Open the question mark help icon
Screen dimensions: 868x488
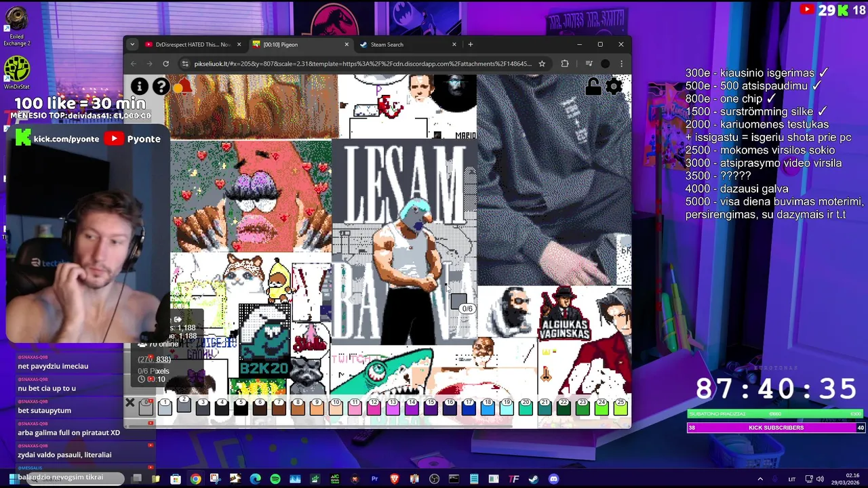(x=161, y=86)
